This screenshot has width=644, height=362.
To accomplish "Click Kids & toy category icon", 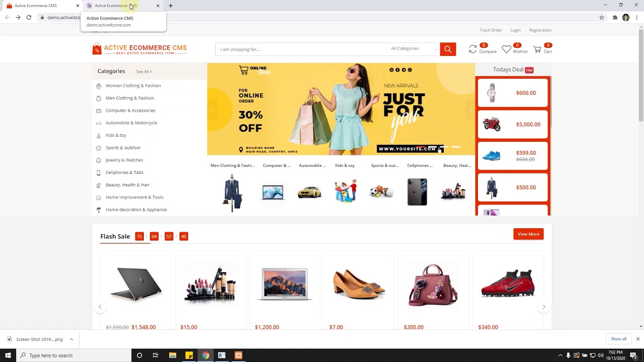I will click(99, 135).
